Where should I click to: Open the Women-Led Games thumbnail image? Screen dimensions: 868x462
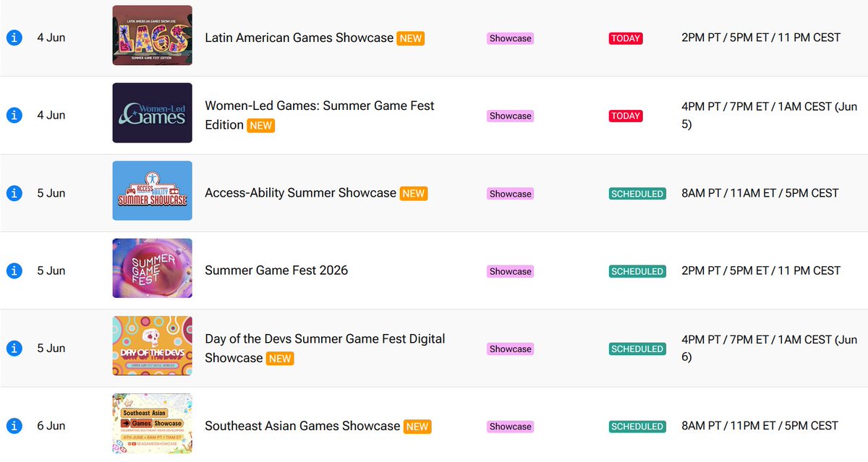coord(153,113)
